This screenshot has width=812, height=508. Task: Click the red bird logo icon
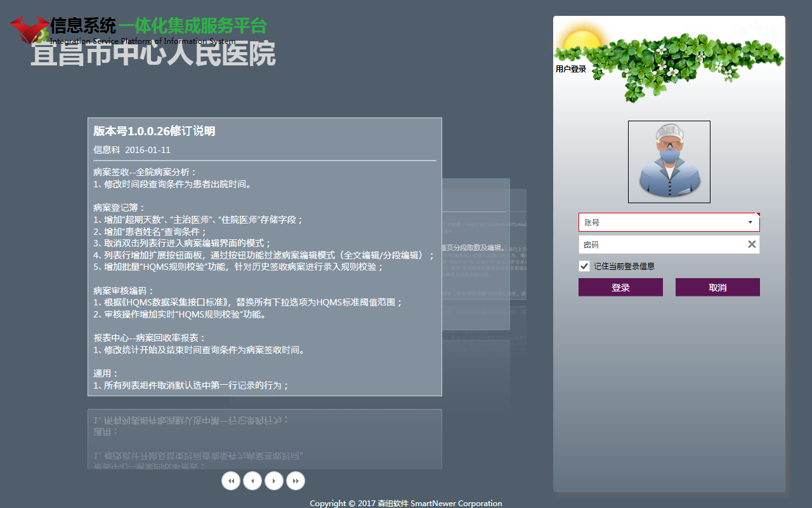click(29, 29)
